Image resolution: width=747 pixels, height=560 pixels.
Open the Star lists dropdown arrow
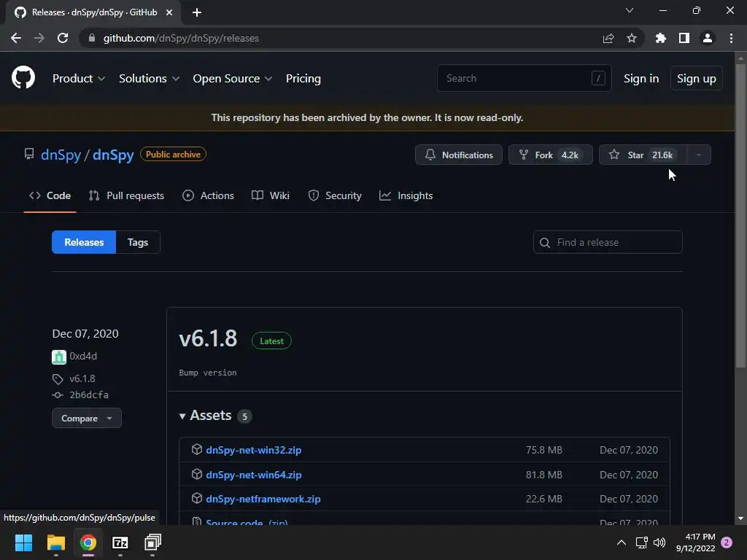[698, 155]
